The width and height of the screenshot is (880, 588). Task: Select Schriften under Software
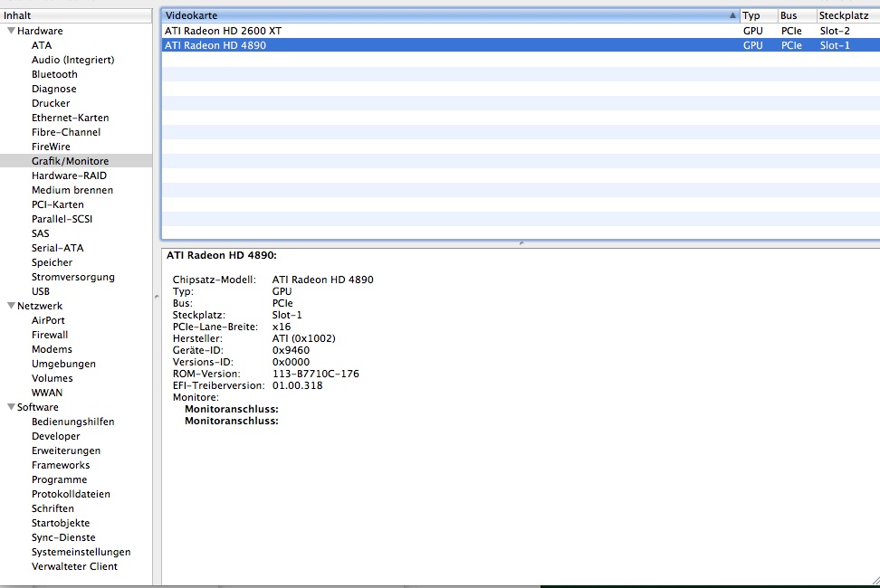pos(53,508)
